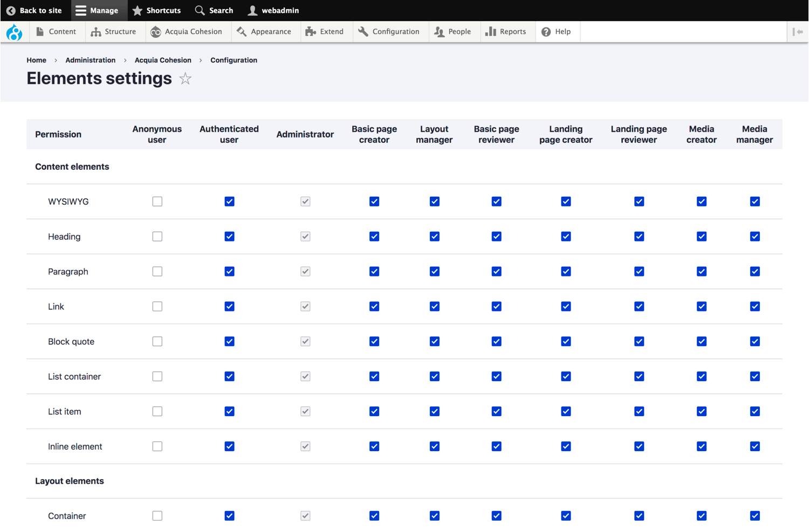The width and height of the screenshot is (809, 532).
Task: Uncheck Block quote for Basic page reviewer
Action: coord(497,342)
